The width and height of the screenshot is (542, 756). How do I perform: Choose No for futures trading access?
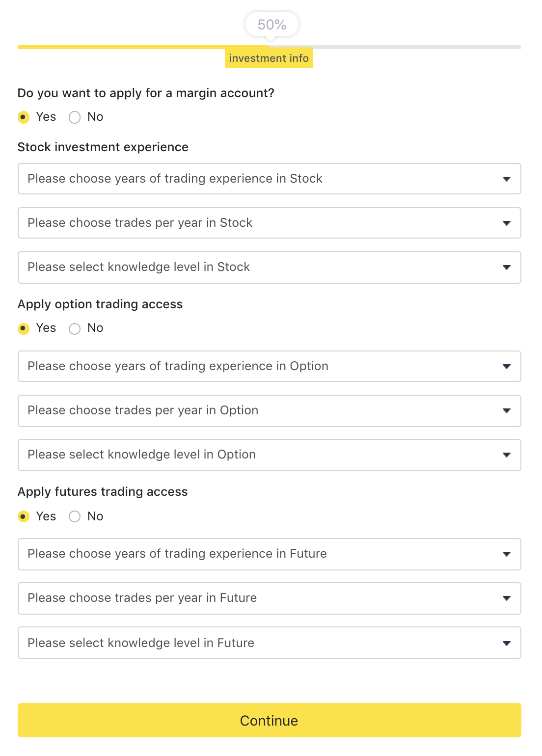(75, 516)
